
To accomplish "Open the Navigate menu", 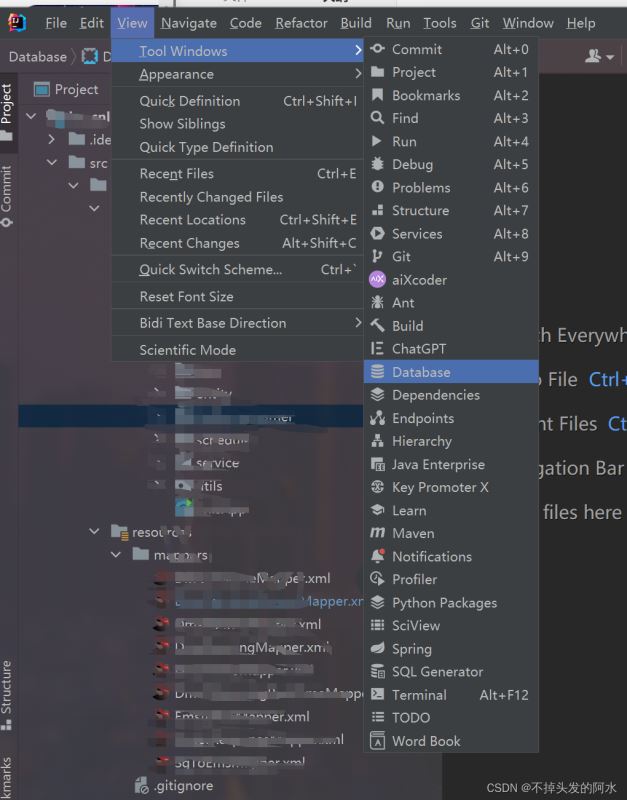I will coord(189,23).
